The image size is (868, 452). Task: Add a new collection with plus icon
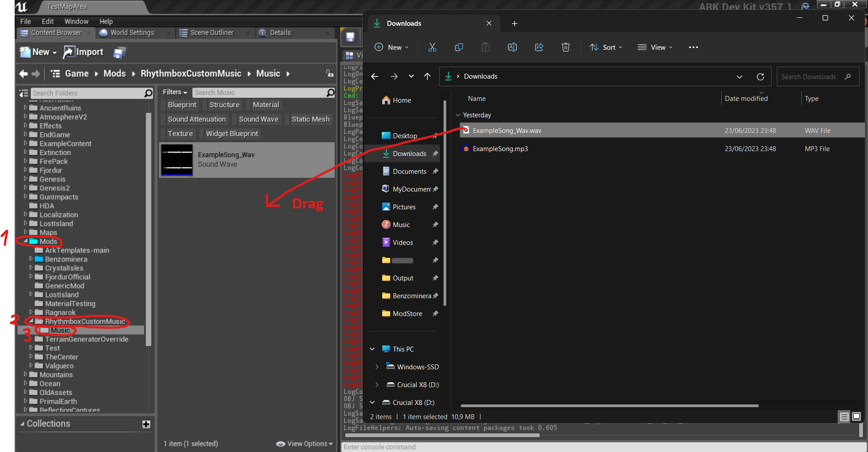(146, 424)
